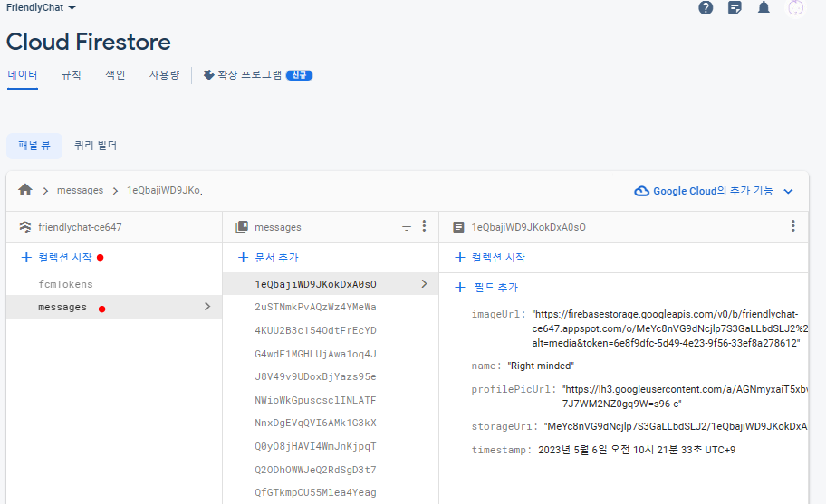Click the 1eQbajiWD9JKokDxA0sO document title in the header
Image resolution: width=826 pixels, height=504 pixels.
click(x=528, y=227)
